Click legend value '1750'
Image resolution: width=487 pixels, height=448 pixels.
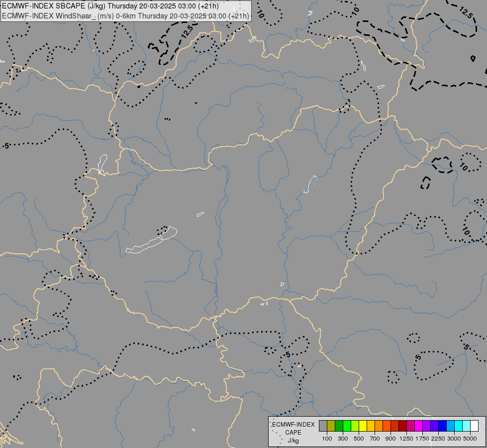pos(422,439)
